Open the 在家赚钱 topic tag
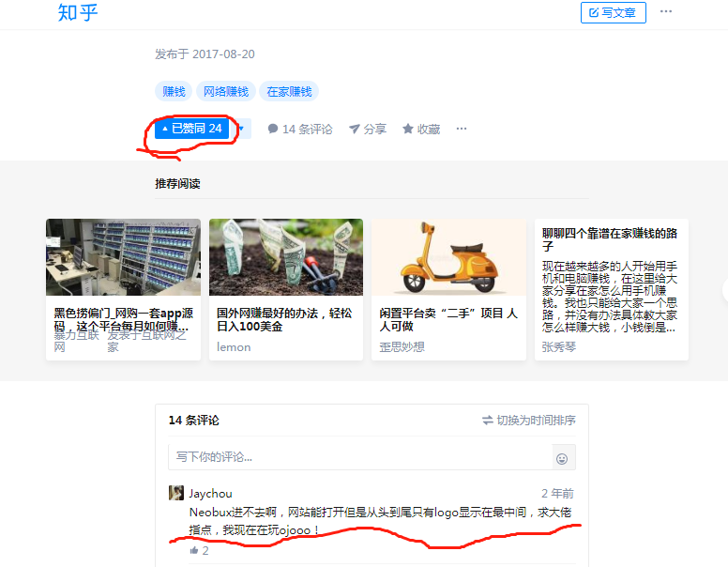Image resolution: width=728 pixels, height=567 pixels. point(289,92)
